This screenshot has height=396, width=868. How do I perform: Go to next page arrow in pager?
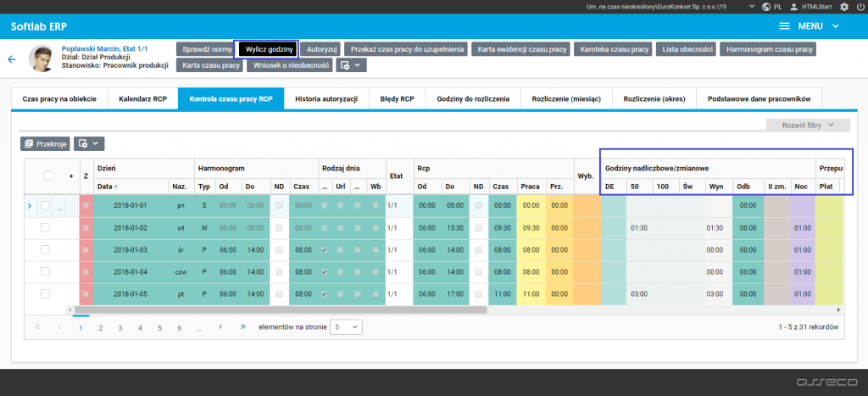click(x=220, y=326)
